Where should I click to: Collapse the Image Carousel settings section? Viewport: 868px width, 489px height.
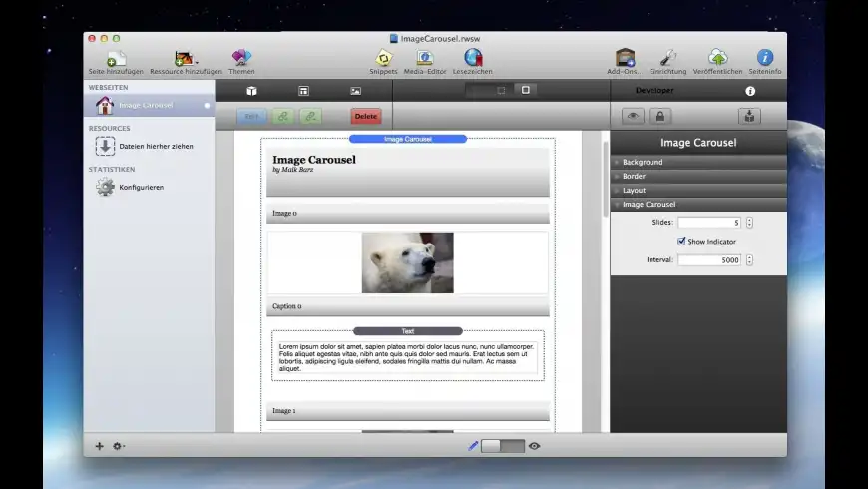698,205
